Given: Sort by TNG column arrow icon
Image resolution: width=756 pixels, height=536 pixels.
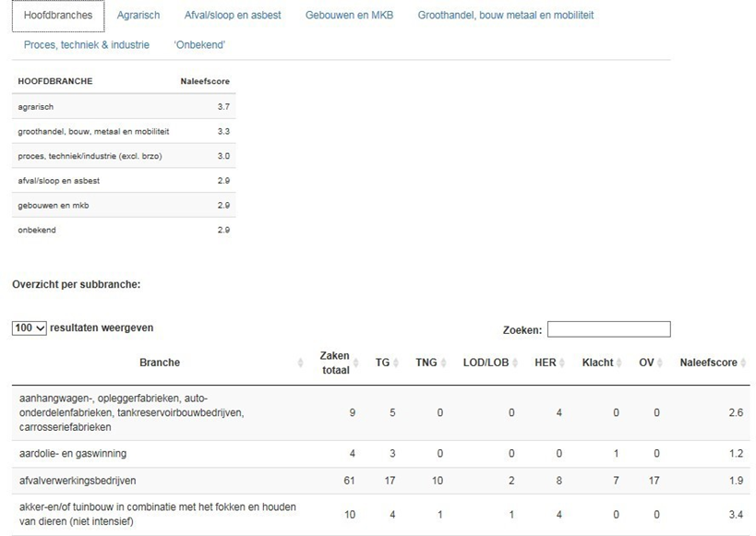Looking at the screenshot, I should pos(445,363).
